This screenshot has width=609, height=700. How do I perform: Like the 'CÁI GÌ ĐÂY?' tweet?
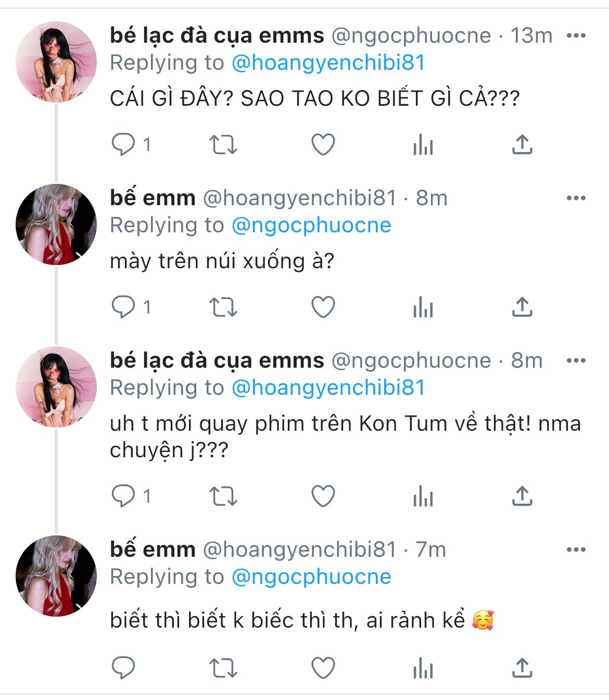323,145
